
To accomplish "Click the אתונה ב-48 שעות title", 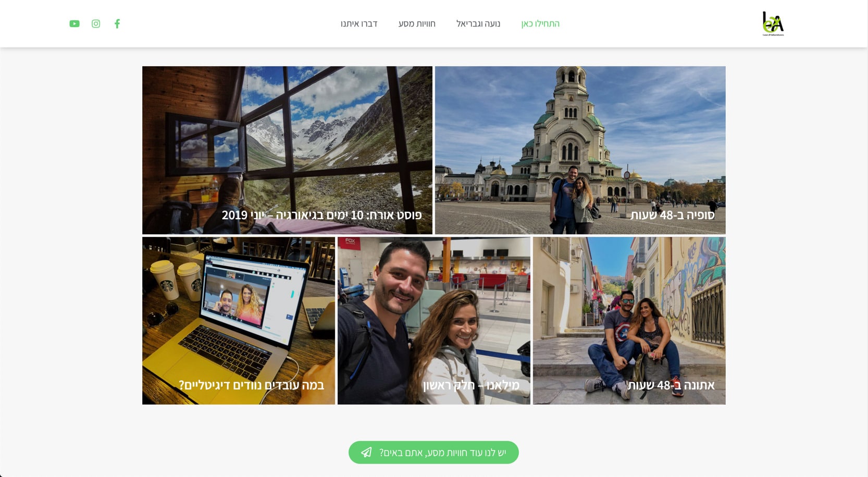I will click(671, 385).
